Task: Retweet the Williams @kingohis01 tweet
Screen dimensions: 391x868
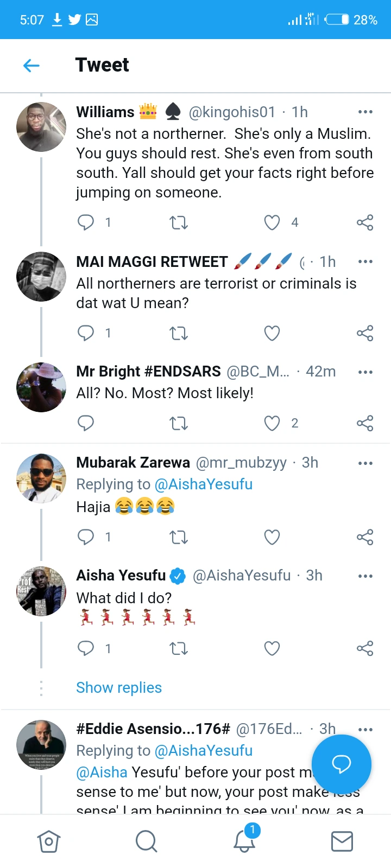Action: coord(179,222)
